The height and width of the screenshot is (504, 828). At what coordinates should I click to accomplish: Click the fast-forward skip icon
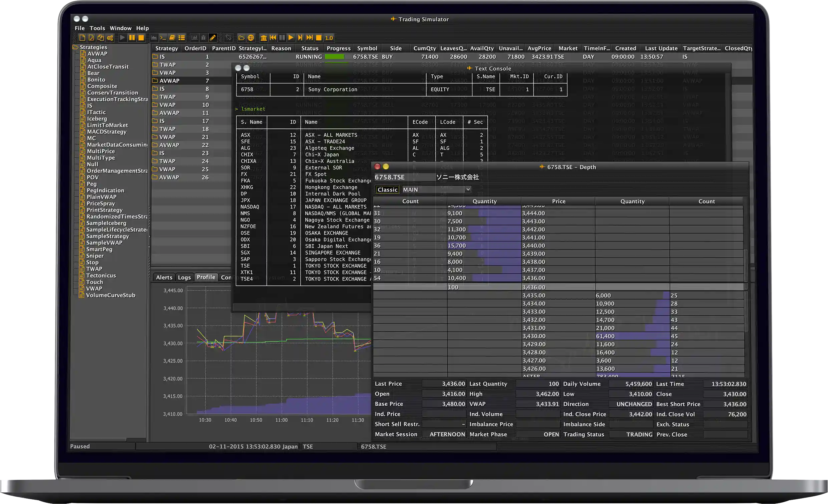point(310,38)
